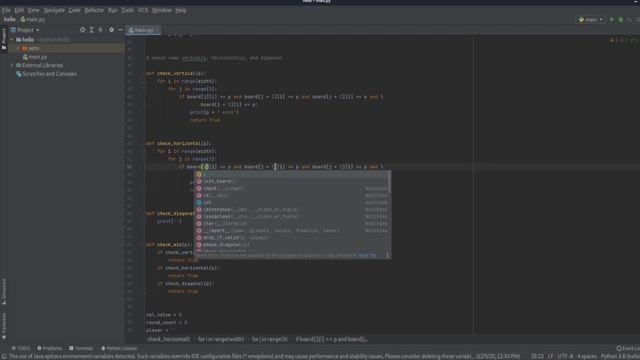Open the View menu
The width and height of the screenshot is (640, 360).
coord(33,10)
